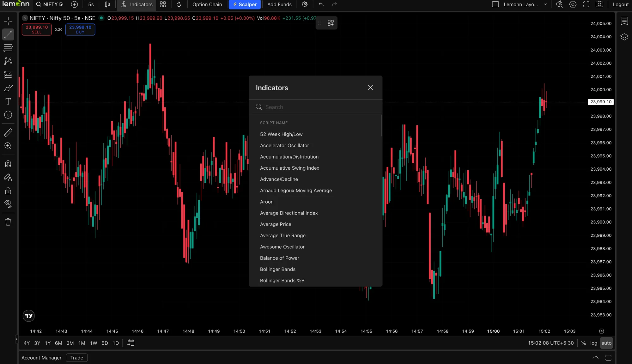
Task: Click the BUY 23,999.10 button
Action: point(80,29)
